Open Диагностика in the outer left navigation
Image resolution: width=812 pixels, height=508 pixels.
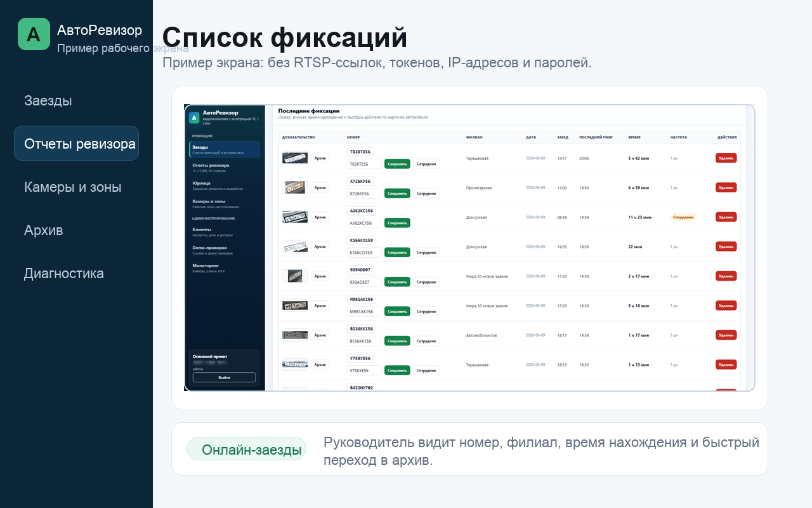[64, 273]
